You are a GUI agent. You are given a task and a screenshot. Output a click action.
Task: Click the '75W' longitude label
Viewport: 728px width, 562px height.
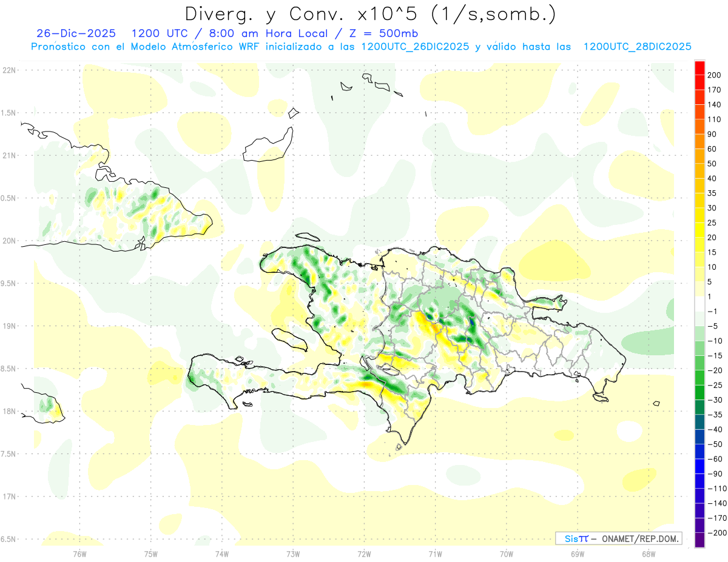click(x=150, y=553)
